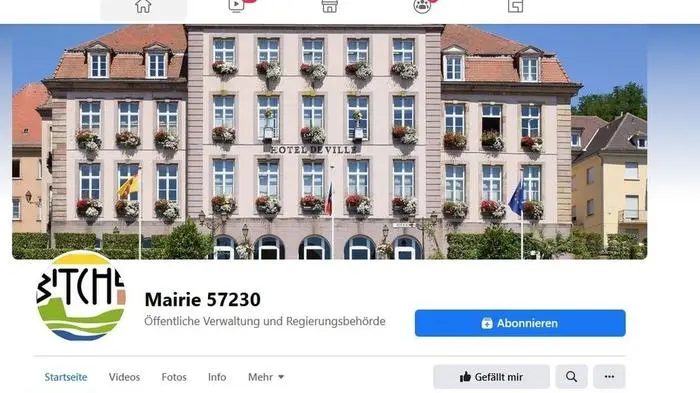Screen dimensions: 700x393
Task: Click the thumbs-up icon on Gefällt mir
Action: [x=465, y=377]
